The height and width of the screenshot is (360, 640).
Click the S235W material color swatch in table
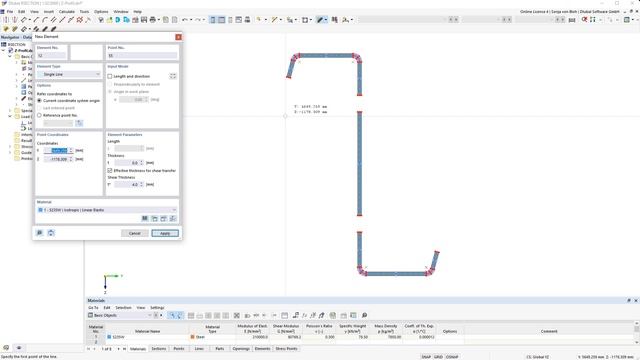point(109,337)
